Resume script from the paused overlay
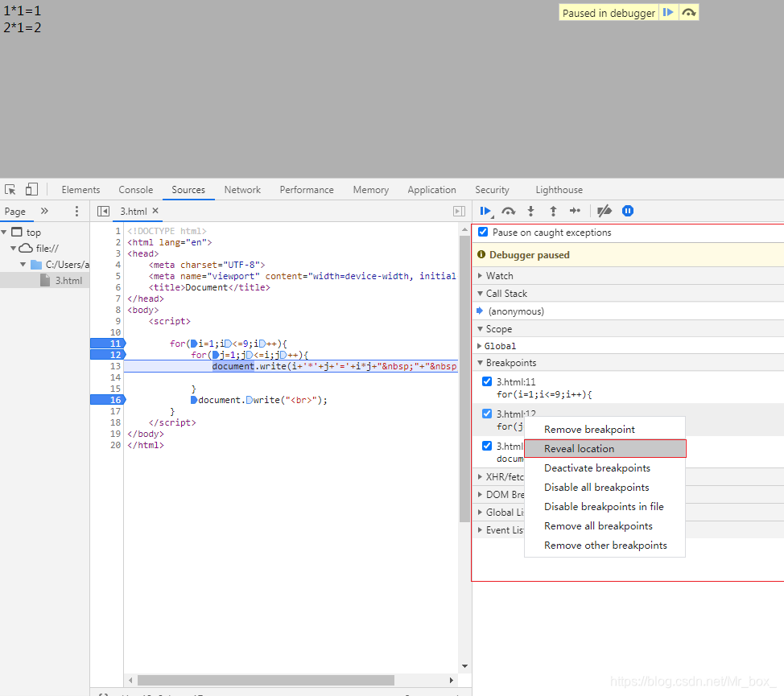784x696 pixels. pyautogui.click(x=668, y=13)
